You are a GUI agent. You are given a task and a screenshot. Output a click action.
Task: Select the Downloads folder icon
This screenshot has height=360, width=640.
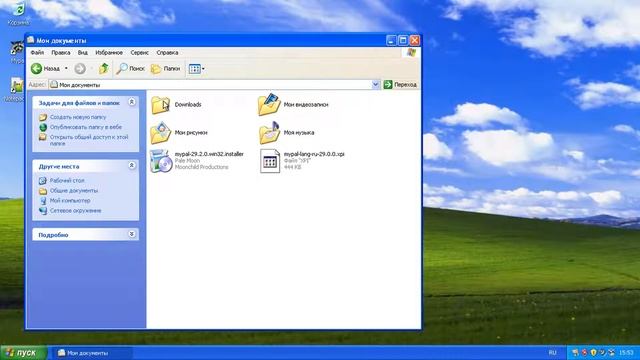pos(160,105)
